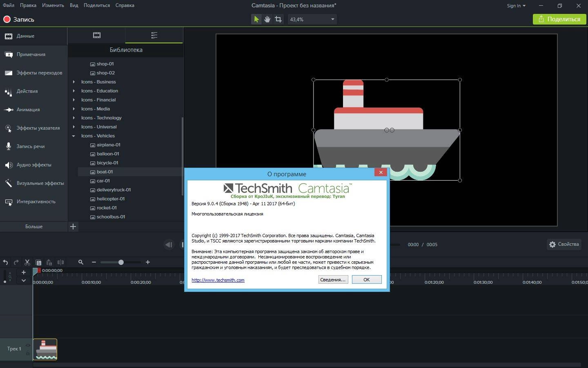
Task: Open the Файл menu
Action: (x=8, y=5)
